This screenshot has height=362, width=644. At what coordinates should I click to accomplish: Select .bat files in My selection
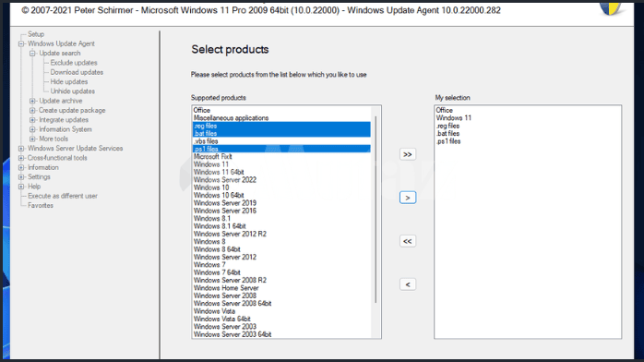click(528, 134)
